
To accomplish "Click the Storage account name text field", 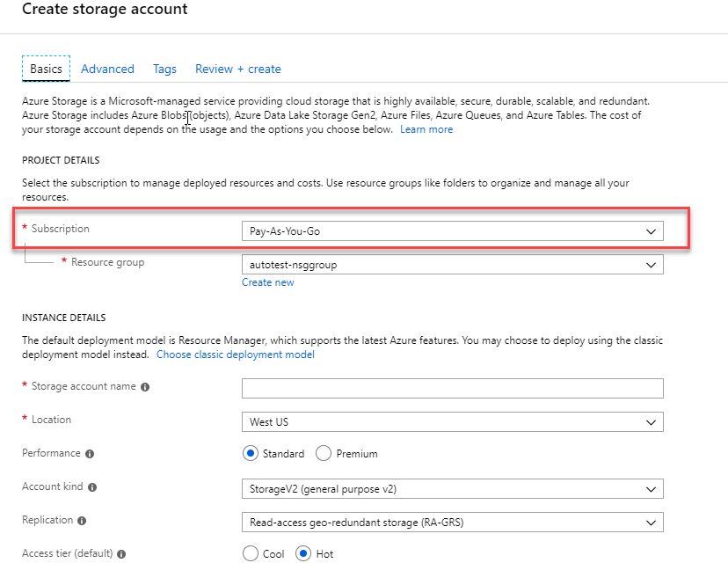I will click(x=452, y=389).
